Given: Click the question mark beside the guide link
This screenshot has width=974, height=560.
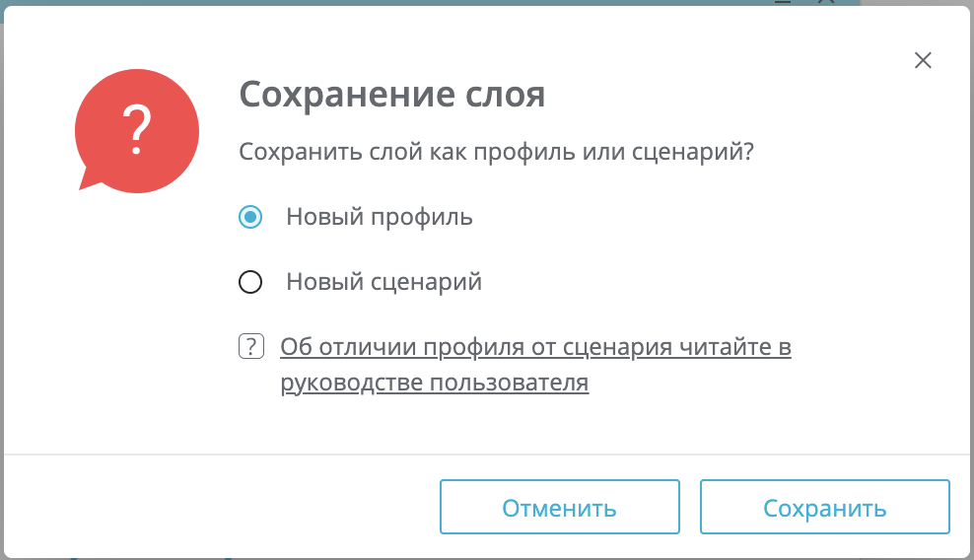Looking at the screenshot, I should (x=251, y=347).
